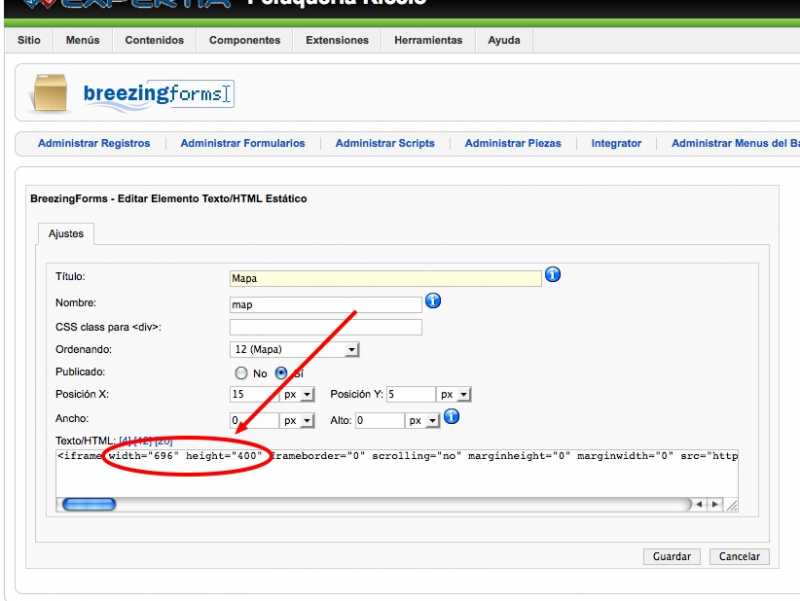The width and height of the screenshot is (800, 601).
Task: Open the Alto unit dropdown
Action: [422, 420]
